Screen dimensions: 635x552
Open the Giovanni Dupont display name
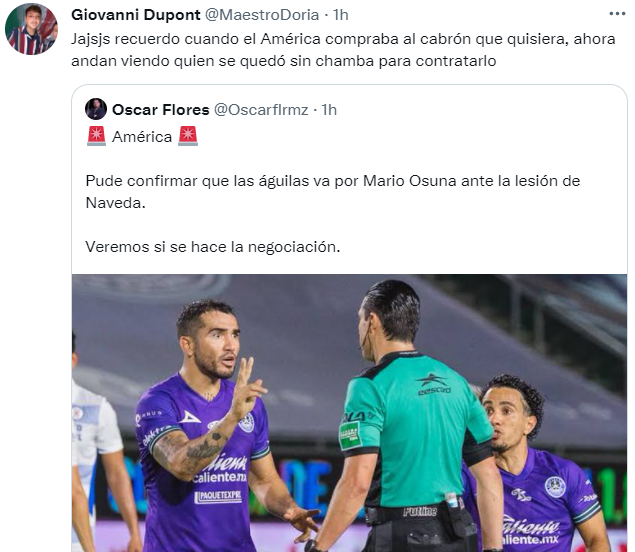click(x=136, y=15)
